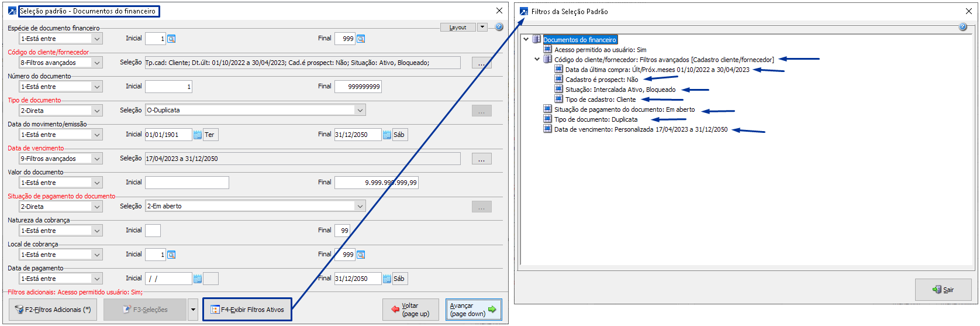
Task: Open Data de vencimento condition dropdown
Action: (97, 159)
